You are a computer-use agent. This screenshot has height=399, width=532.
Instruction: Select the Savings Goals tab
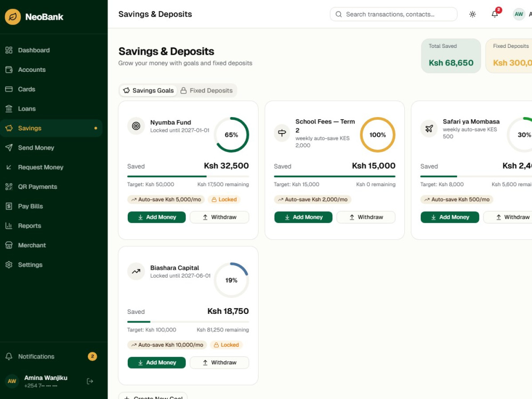click(x=148, y=90)
